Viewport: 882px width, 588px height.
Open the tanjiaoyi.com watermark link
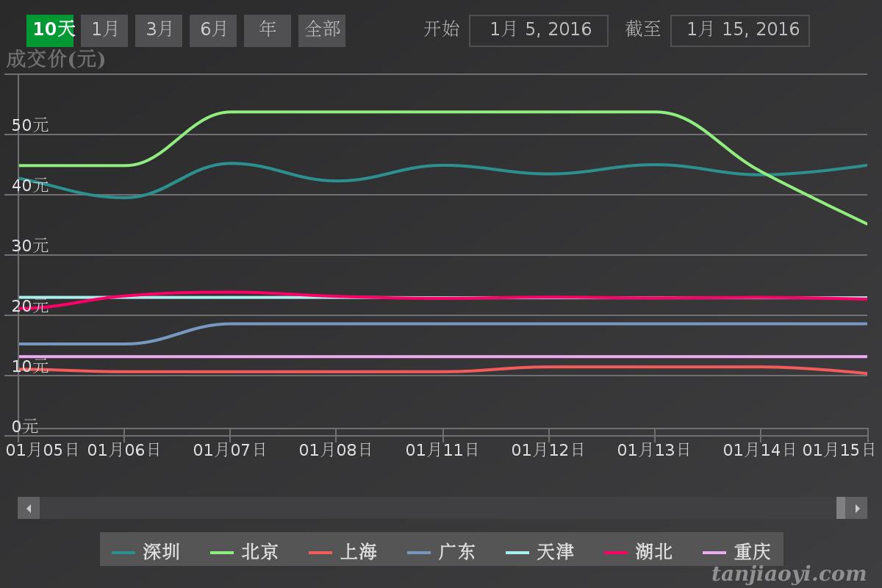click(x=789, y=574)
